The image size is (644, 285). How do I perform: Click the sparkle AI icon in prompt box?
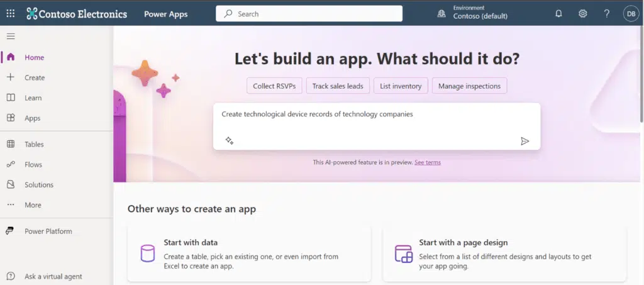point(229,141)
